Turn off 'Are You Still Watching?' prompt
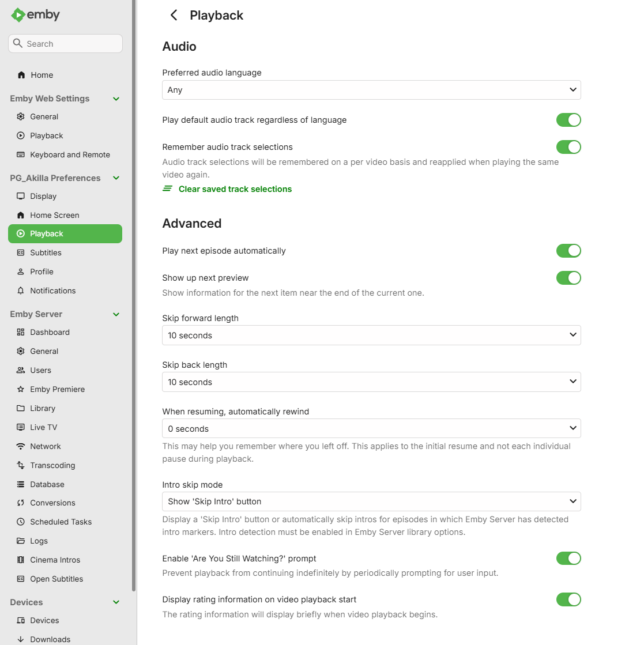The height and width of the screenshot is (645, 644). pyautogui.click(x=568, y=558)
